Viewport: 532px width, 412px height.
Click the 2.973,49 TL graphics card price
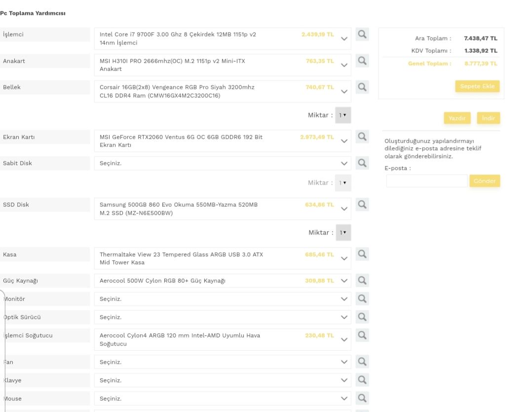[x=317, y=137]
